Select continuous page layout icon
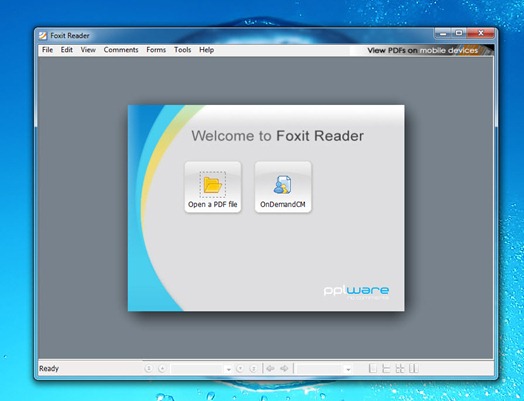 (x=386, y=368)
